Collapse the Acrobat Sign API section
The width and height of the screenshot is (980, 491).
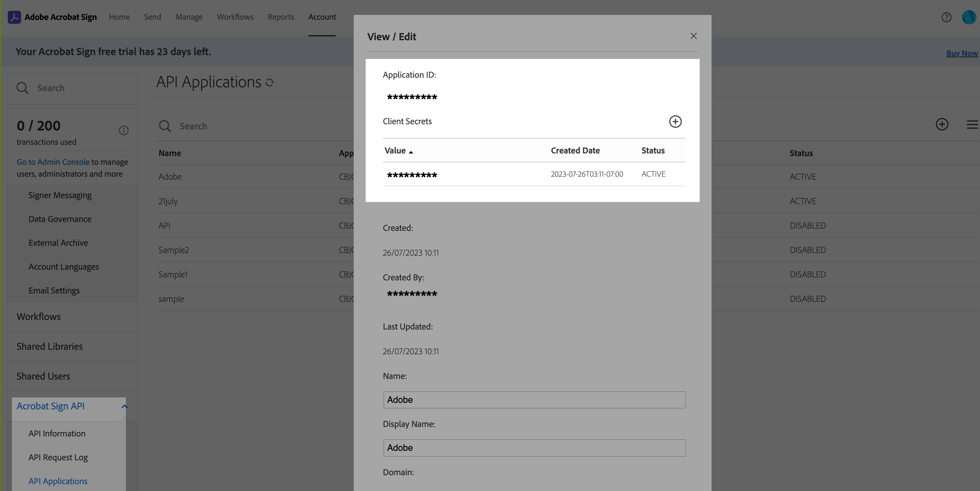point(124,407)
